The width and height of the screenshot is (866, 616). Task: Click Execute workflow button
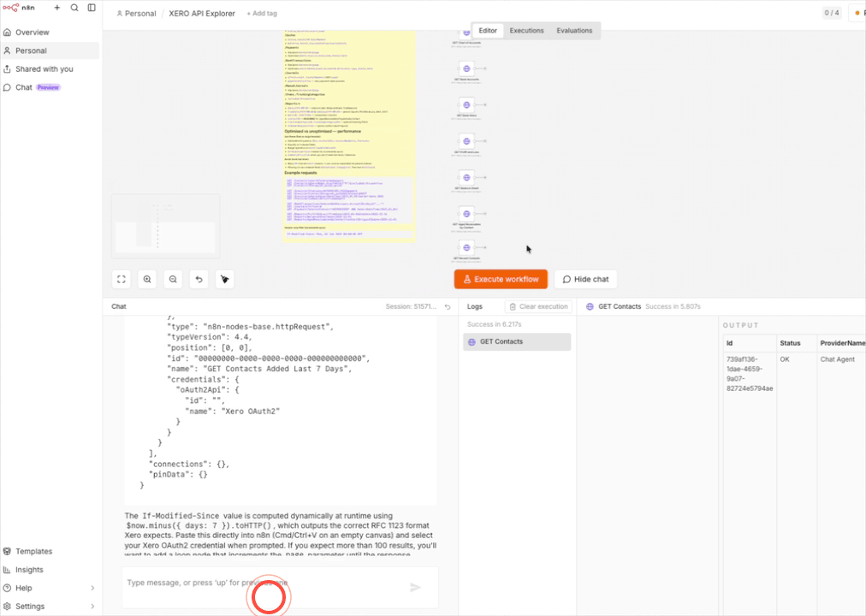point(501,279)
